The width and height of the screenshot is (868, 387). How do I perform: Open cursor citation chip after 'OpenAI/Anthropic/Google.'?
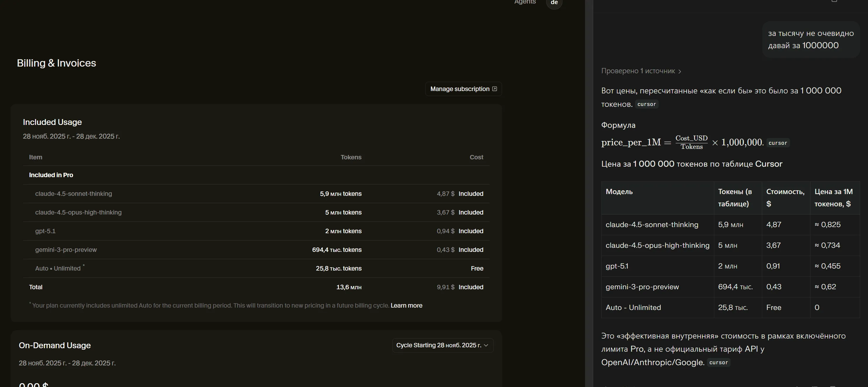(718, 362)
